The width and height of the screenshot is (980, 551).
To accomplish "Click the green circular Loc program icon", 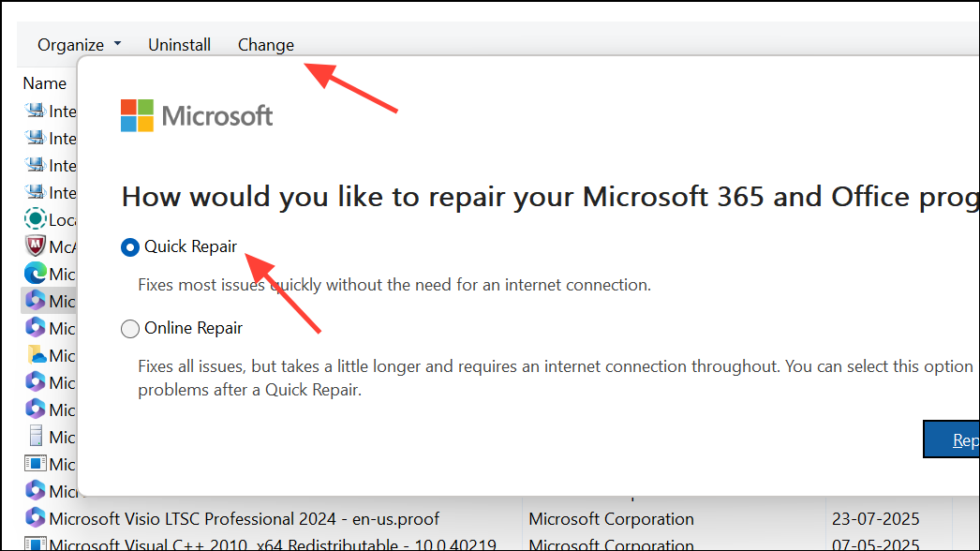I will pyautogui.click(x=35, y=219).
